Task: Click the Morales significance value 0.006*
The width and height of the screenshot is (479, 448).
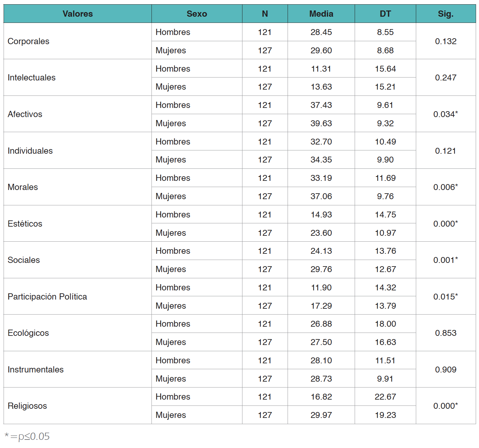Action: click(x=446, y=187)
